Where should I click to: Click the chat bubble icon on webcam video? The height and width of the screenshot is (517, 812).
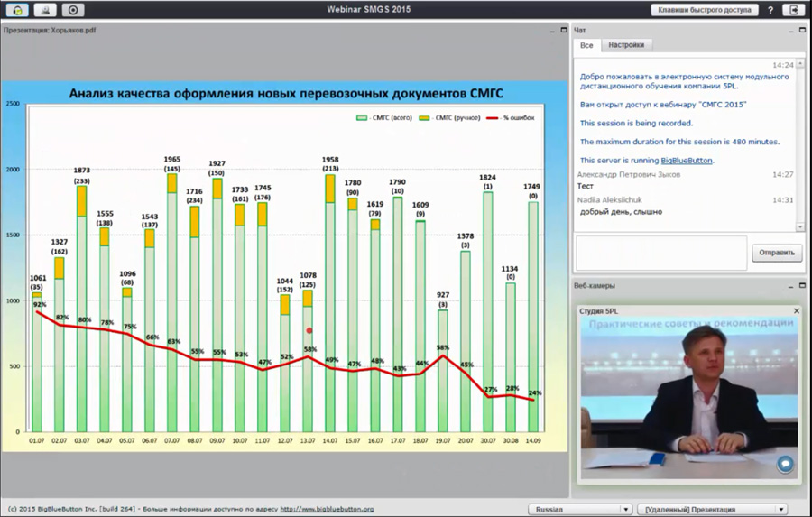[x=785, y=464]
